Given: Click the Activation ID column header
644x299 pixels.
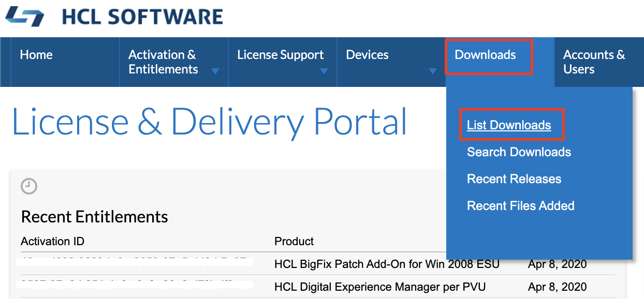Looking at the screenshot, I should point(52,241).
